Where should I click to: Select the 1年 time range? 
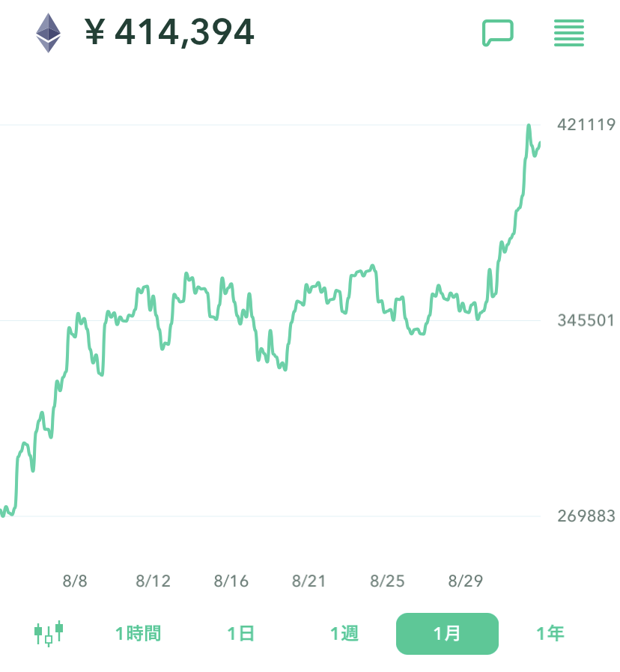pos(550,634)
